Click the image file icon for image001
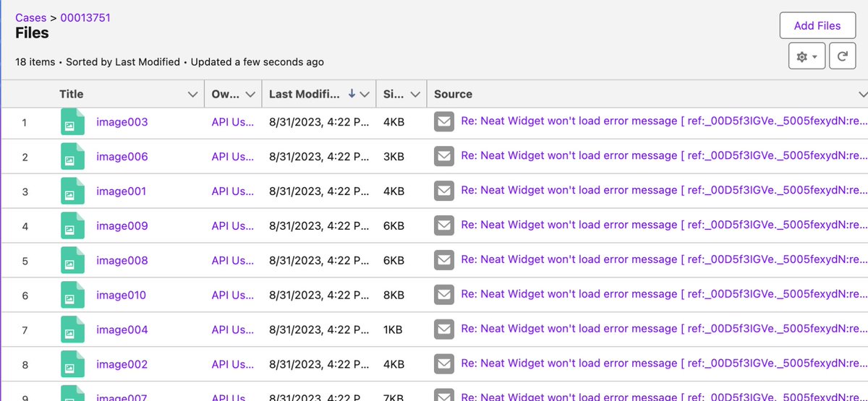 click(72, 191)
